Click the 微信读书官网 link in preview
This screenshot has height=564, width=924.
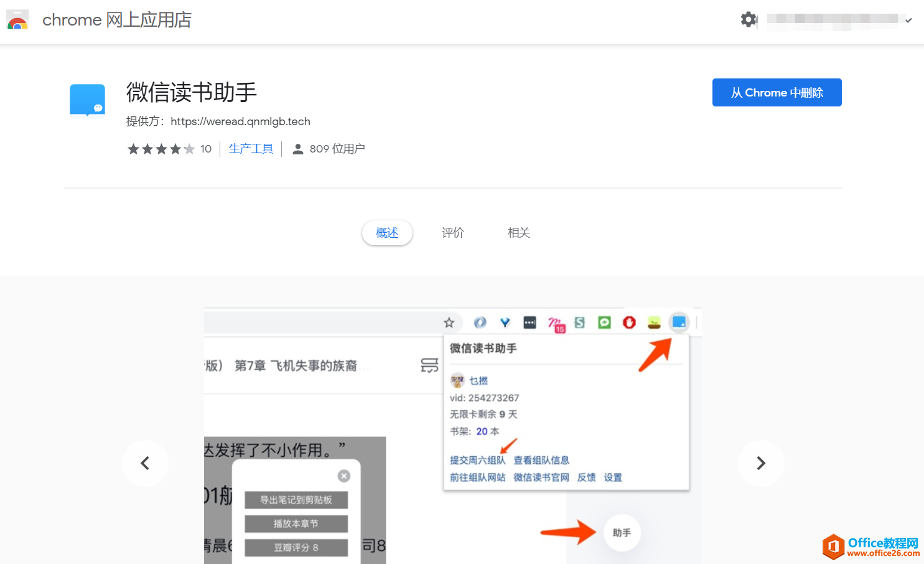click(x=541, y=477)
